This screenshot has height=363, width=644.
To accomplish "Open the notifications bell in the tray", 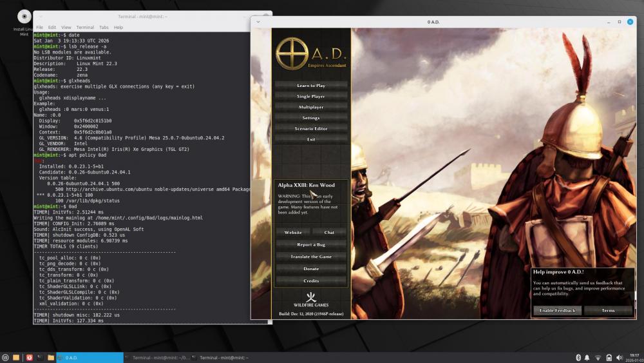I will 587,357.
